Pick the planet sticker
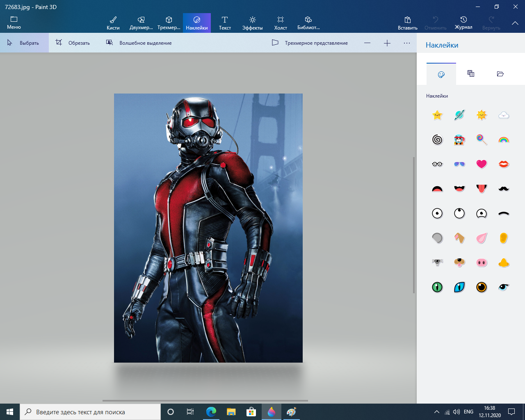This screenshot has height=420, width=525. 460,115
